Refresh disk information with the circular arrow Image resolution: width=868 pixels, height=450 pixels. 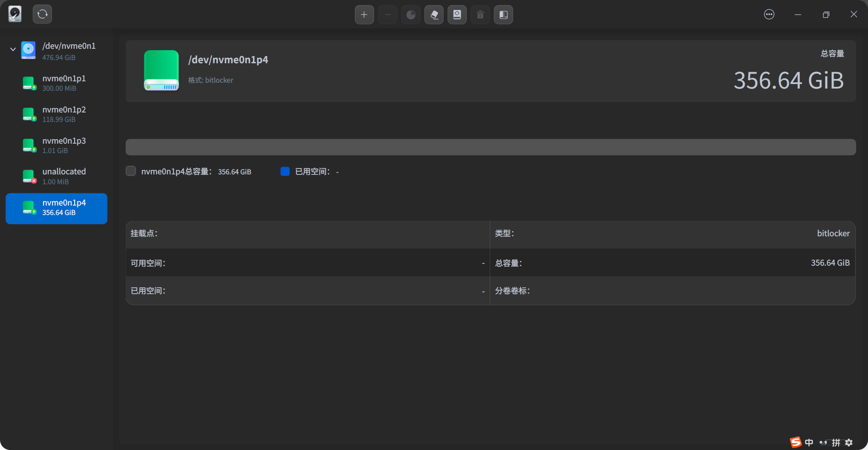42,14
